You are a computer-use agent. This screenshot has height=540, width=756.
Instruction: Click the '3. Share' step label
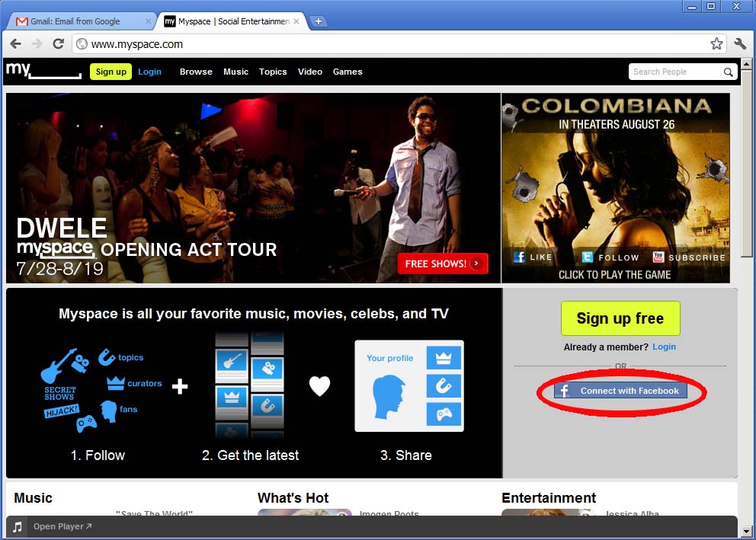(x=406, y=455)
